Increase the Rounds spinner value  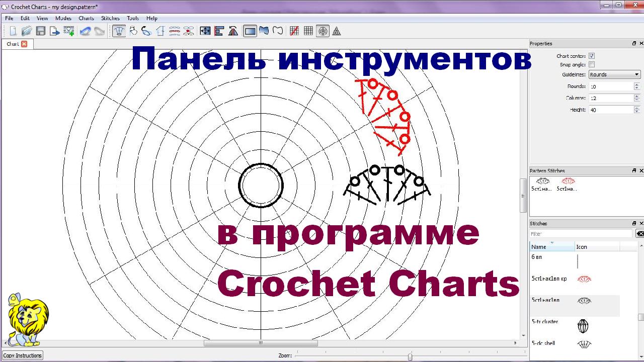tap(637, 84)
